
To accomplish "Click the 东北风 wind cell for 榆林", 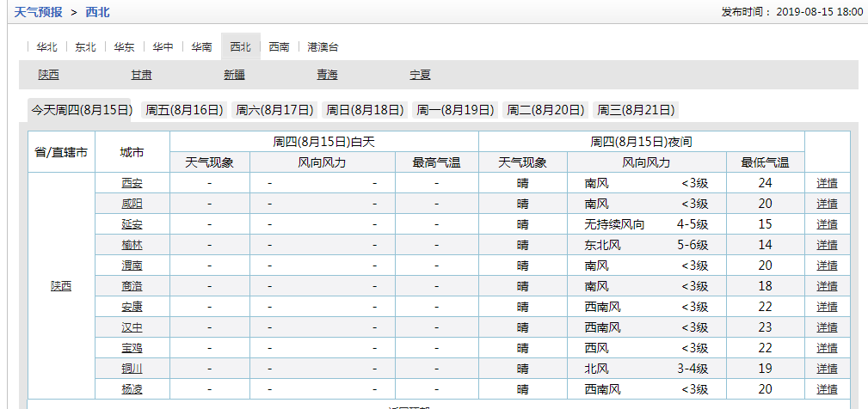I will click(x=602, y=245).
